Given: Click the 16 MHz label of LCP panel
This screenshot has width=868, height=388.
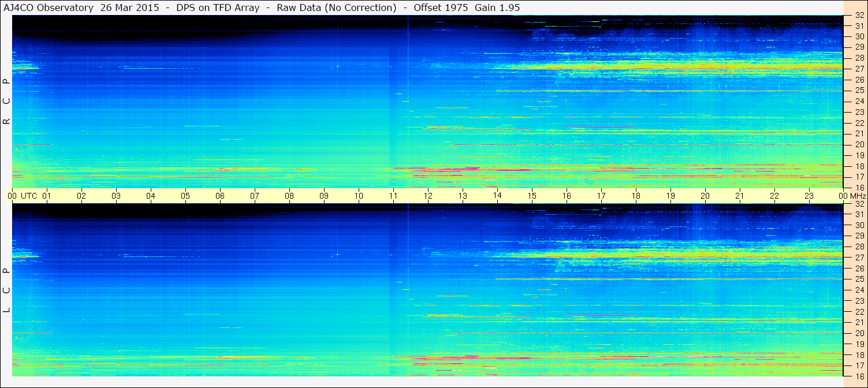Looking at the screenshot, I should point(859,376).
